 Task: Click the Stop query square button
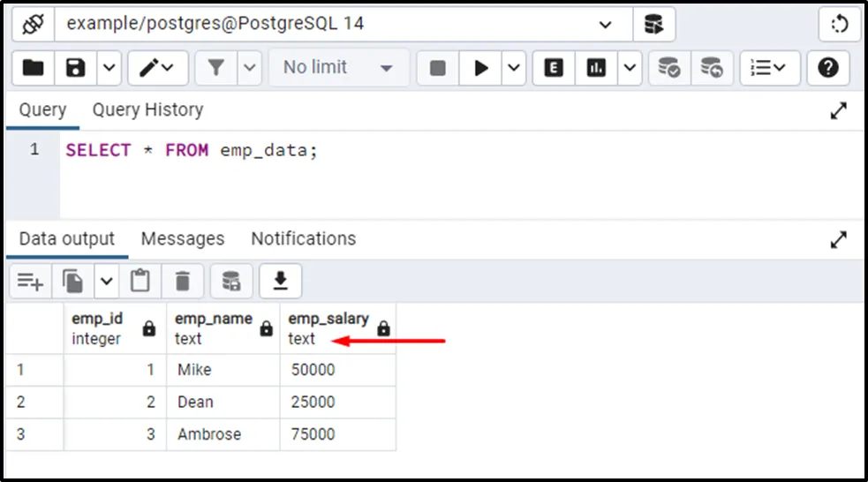click(x=437, y=68)
